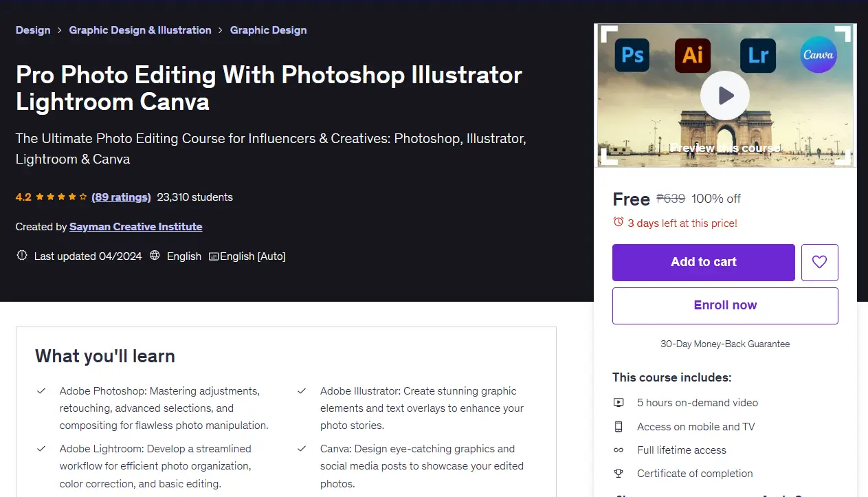Click Full lifetime access text
This screenshot has height=497, width=868.
(x=682, y=450)
